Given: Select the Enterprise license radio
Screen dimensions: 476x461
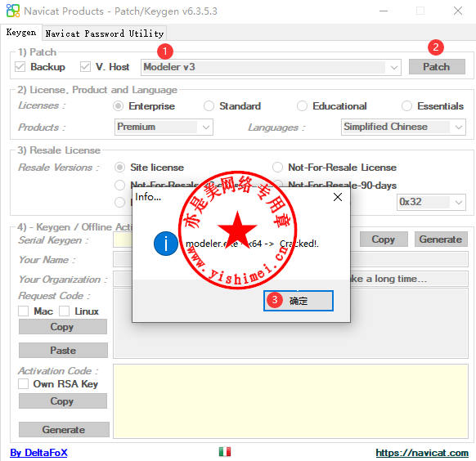Looking at the screenshot, I should pos(118,106).
